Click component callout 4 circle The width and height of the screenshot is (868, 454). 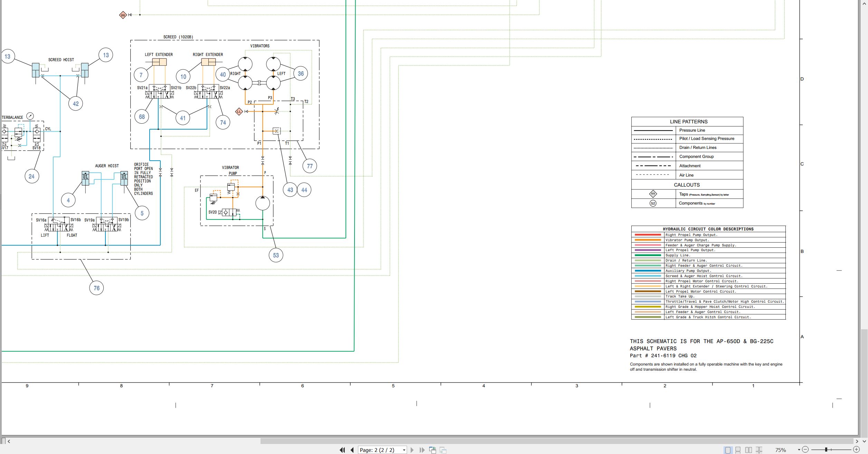[68, 200]
